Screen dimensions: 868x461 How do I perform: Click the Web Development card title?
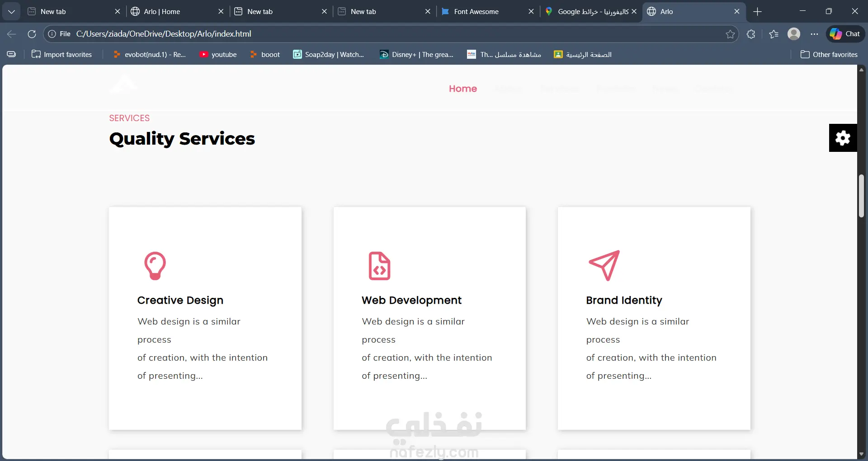click(x=411, y=300)
